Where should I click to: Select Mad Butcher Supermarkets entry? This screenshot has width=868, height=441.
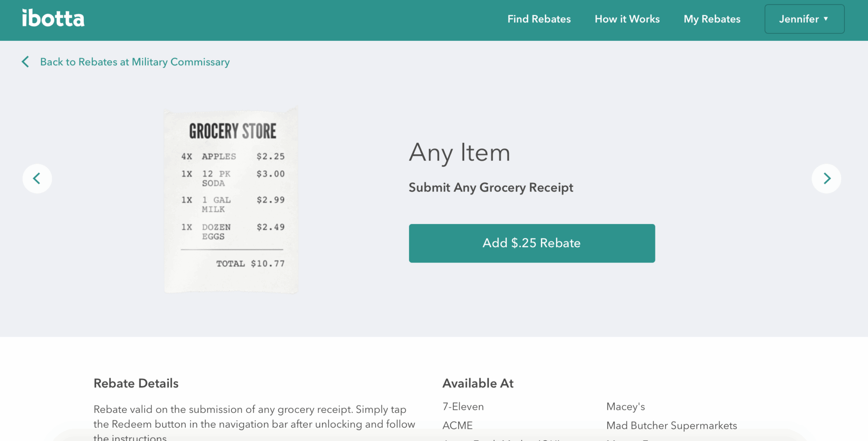pos(672,426)
